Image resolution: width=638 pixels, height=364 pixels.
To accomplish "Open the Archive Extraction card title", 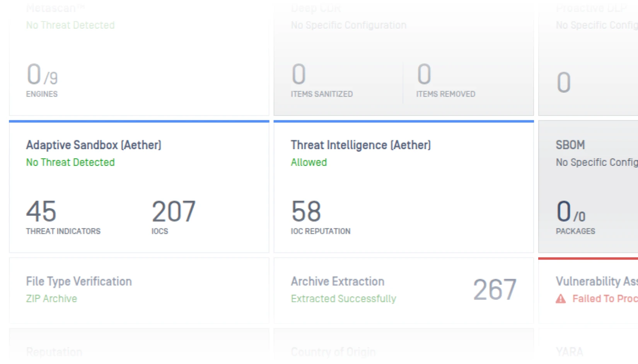I will point(337,281).
